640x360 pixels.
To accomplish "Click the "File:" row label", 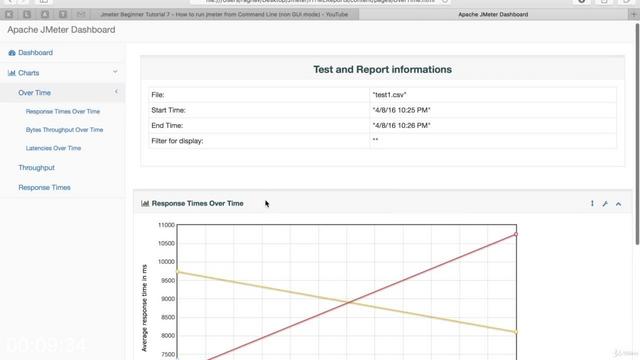I will click(x=158, y=95).
